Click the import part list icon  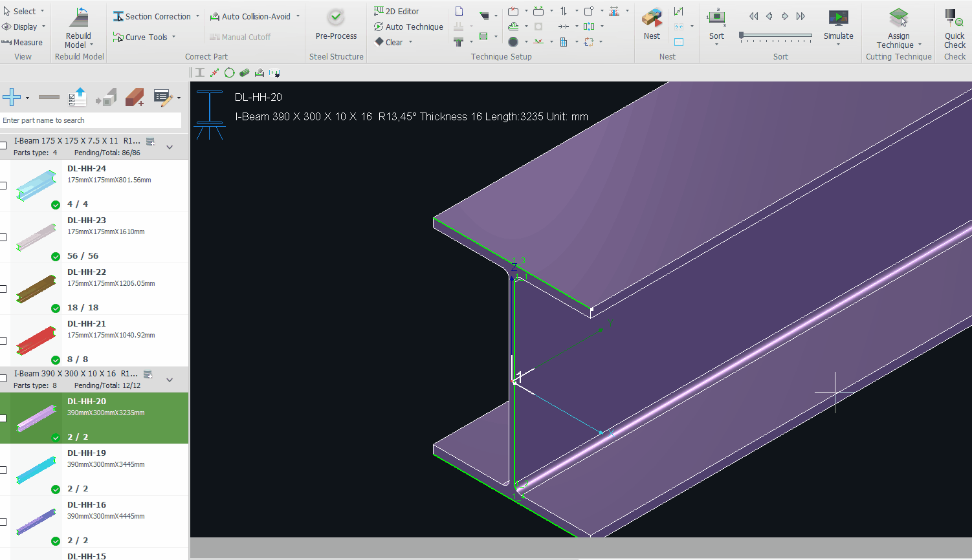(77, 98)
